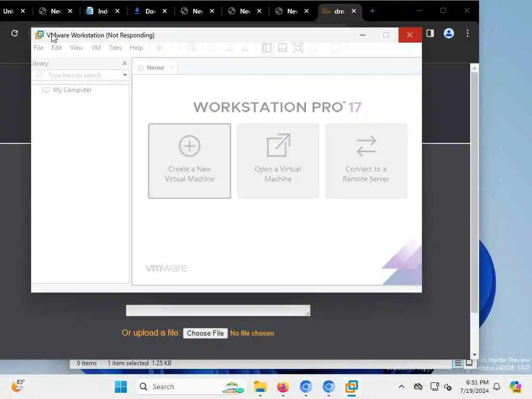Switch File Explorer to details view icon
Viewport: 532px width, 399px height.
tap(458, 363)
